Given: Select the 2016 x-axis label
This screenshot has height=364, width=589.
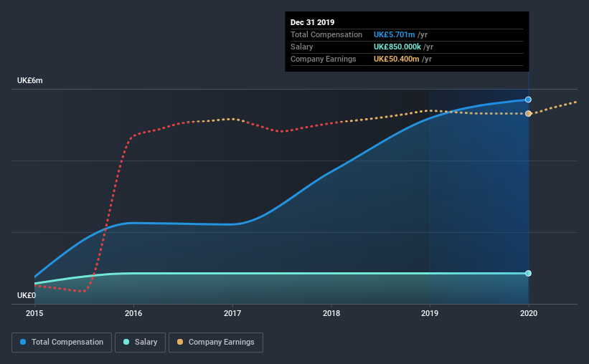Looking at the screenshot, I should click(x=133, y=313).
